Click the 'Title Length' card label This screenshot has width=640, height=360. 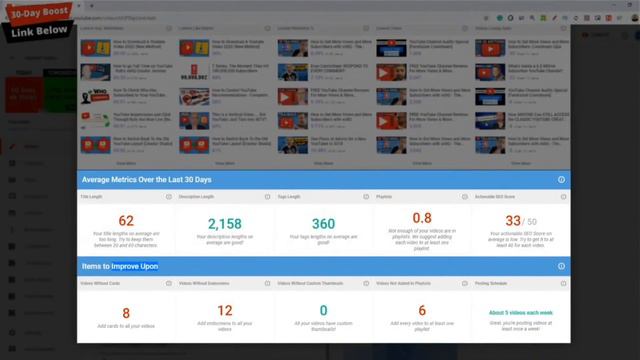[91, 197]
